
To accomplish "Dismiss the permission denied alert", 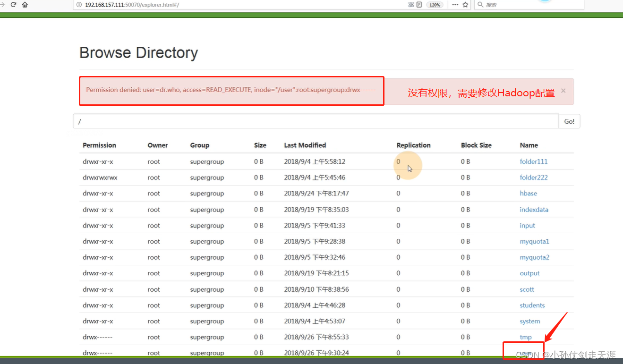I will [563, 91].
